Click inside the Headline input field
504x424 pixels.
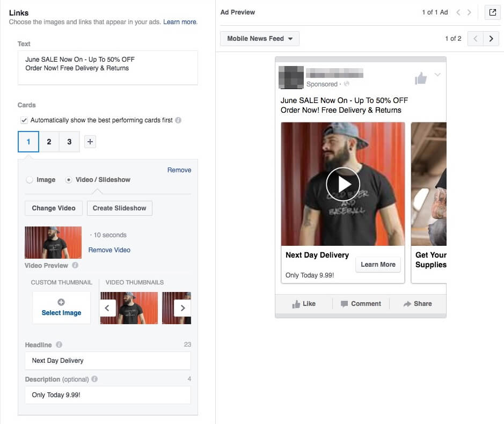click(x=107, y=360)
